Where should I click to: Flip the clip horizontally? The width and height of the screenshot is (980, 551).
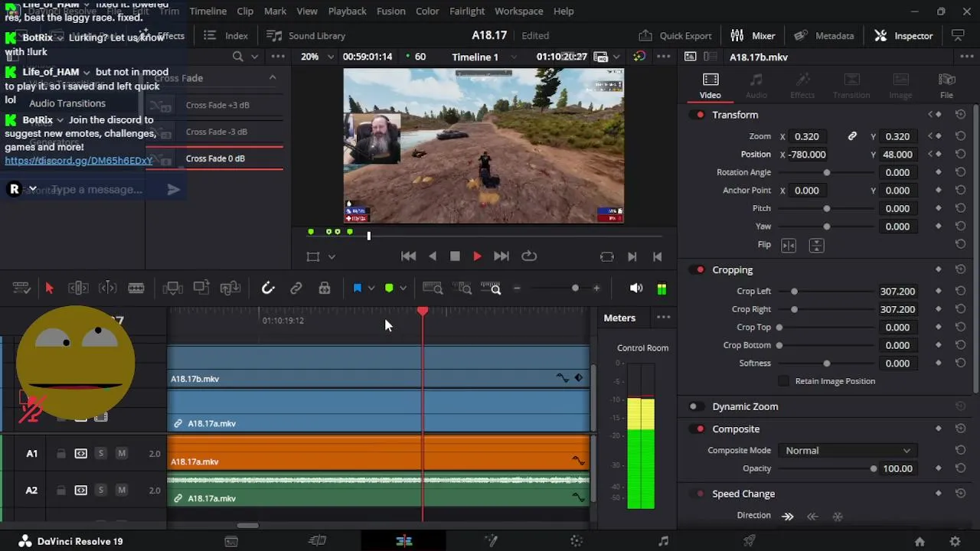point(789,245)
